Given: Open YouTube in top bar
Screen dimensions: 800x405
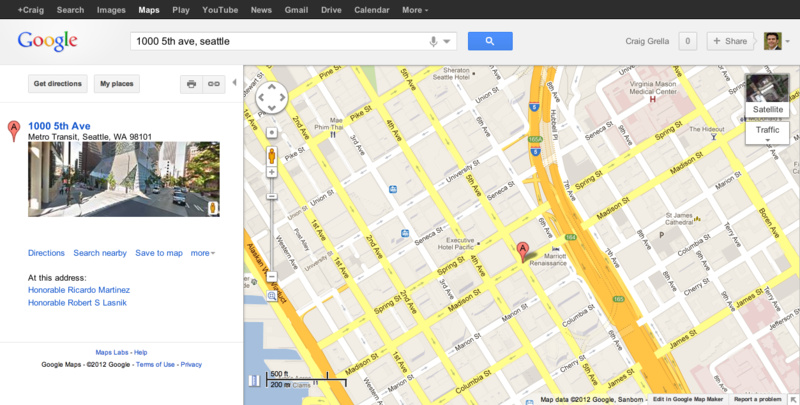Looking at the screenshot, I should click(x=220, y=10).
